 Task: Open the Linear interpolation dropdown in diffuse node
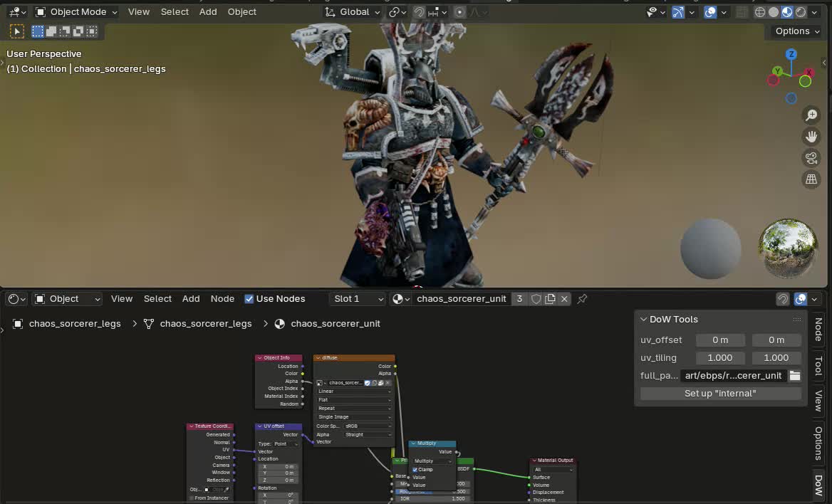(x=354, y=391)
